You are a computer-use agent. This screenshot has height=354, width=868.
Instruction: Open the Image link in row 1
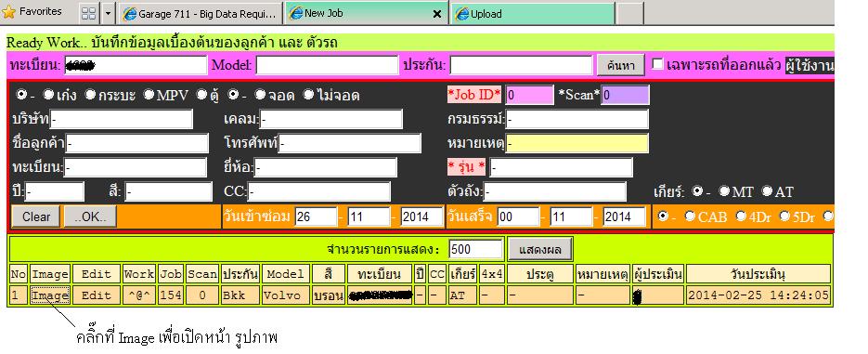(x=50, y=295)
